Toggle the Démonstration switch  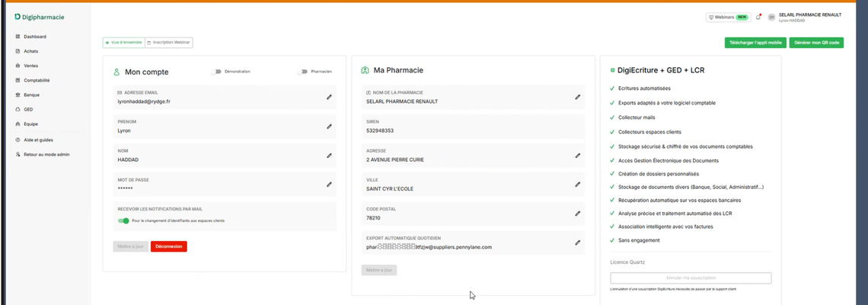pos(217,72)
